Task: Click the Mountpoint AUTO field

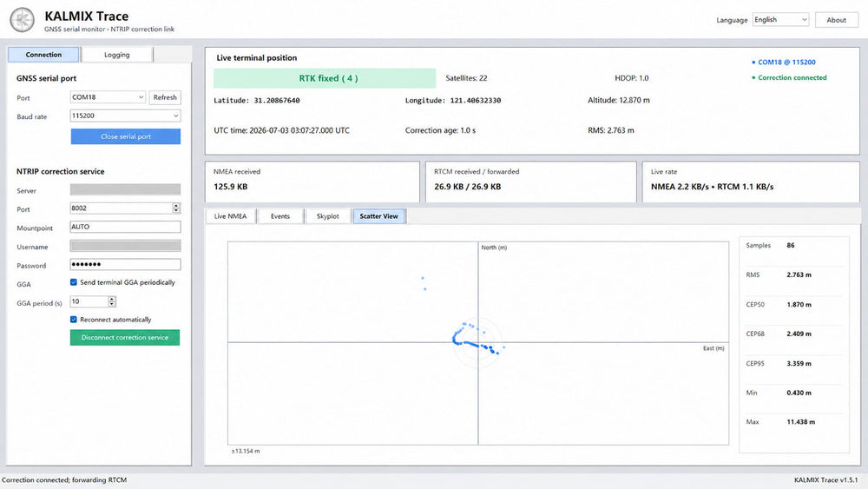Action: 126,227
